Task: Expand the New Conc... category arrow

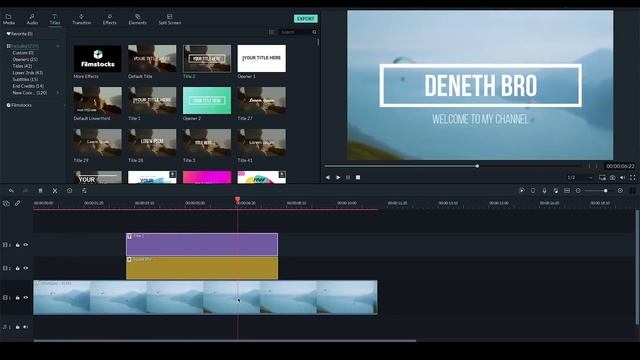Action: coord(58,93)
